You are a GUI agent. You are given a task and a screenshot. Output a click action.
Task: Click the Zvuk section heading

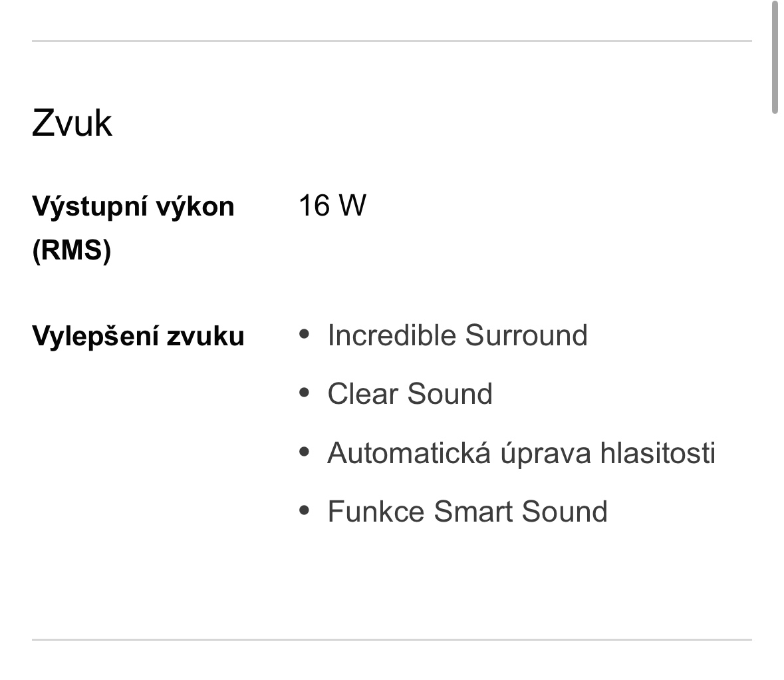72,123
